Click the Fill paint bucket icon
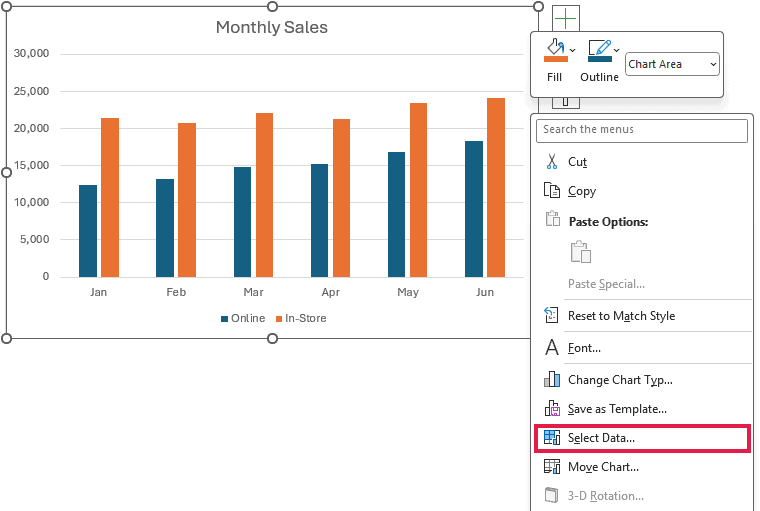The height and width of the screenshot is (511, 760). (555, 47)
